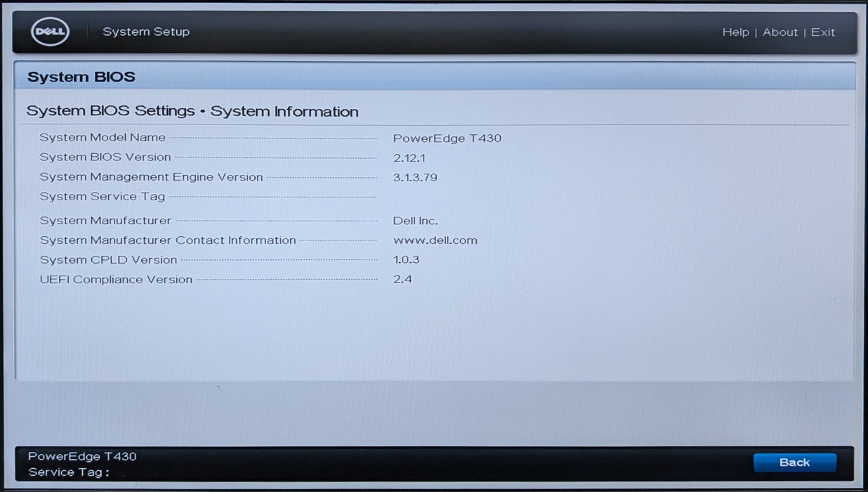This screenshot has width=868, height=492.
Task: Click the System Manufacturer label
Action: coord(105,221)
